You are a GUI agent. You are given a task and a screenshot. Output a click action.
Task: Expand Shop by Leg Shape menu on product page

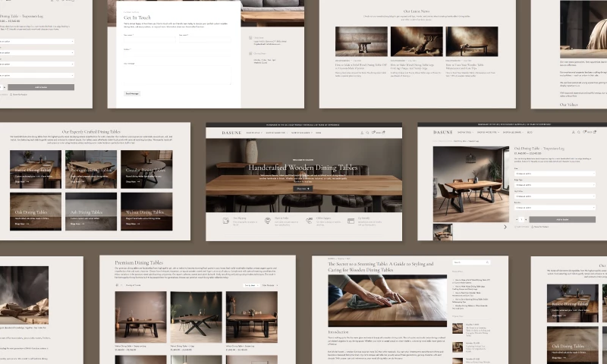[x=513, y=132]
